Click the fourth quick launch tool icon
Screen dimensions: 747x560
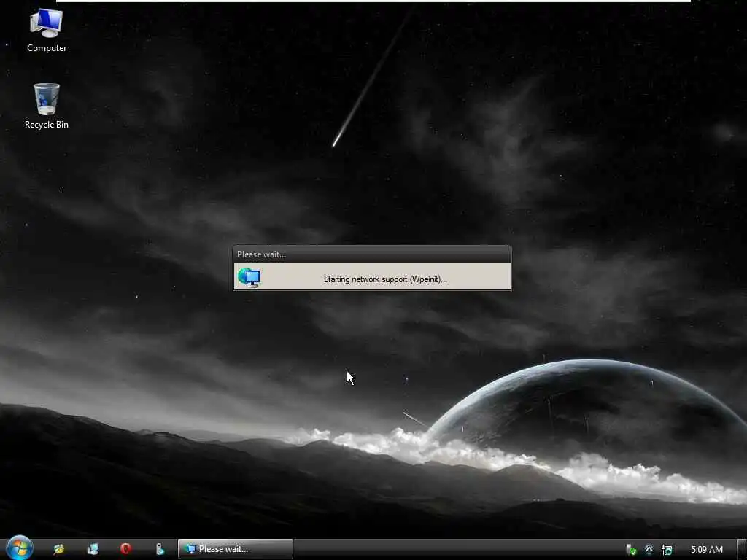[x=160, y=549]
